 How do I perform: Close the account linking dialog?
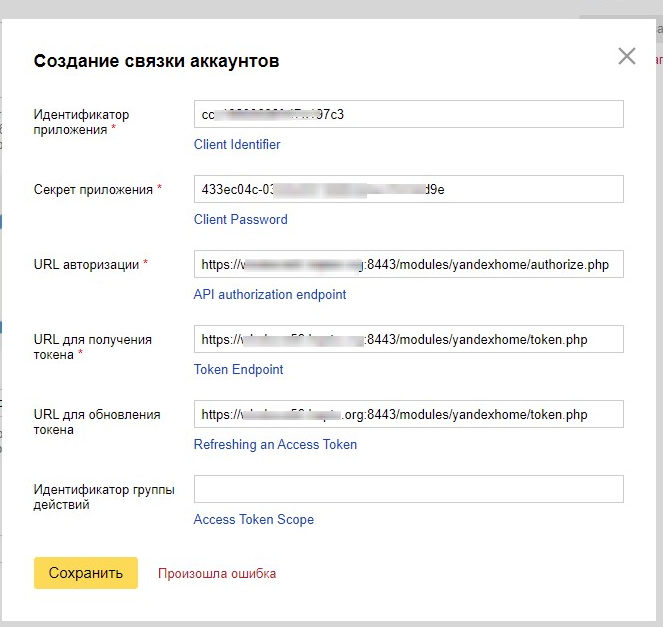(626, 56)
